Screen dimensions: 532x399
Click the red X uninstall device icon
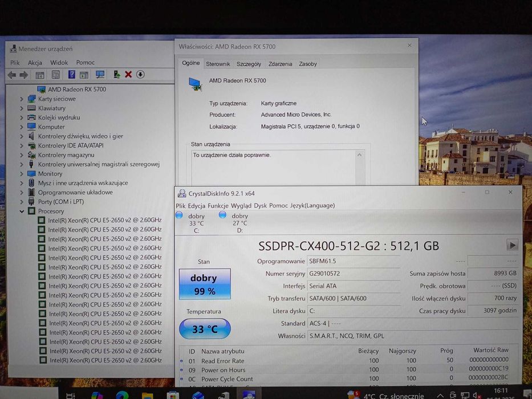128,74
